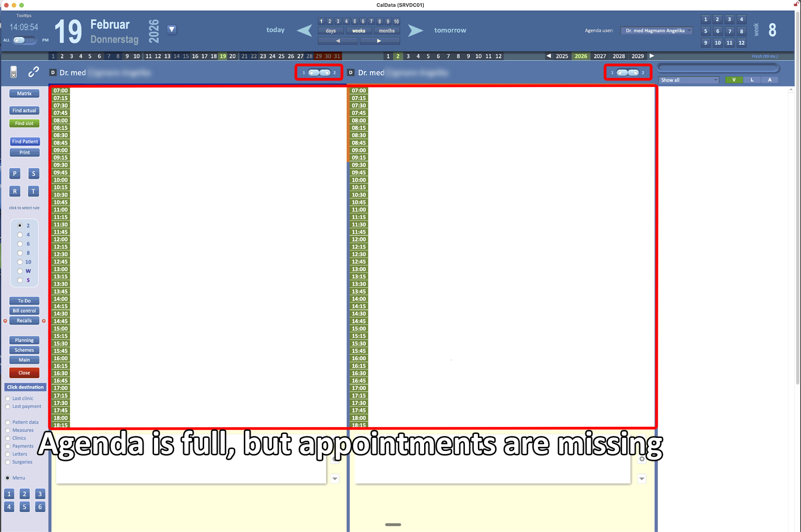The image size is (801, 532).
Task: Toggle the left agenda 1-2 slider
Action: pos(319,73)
